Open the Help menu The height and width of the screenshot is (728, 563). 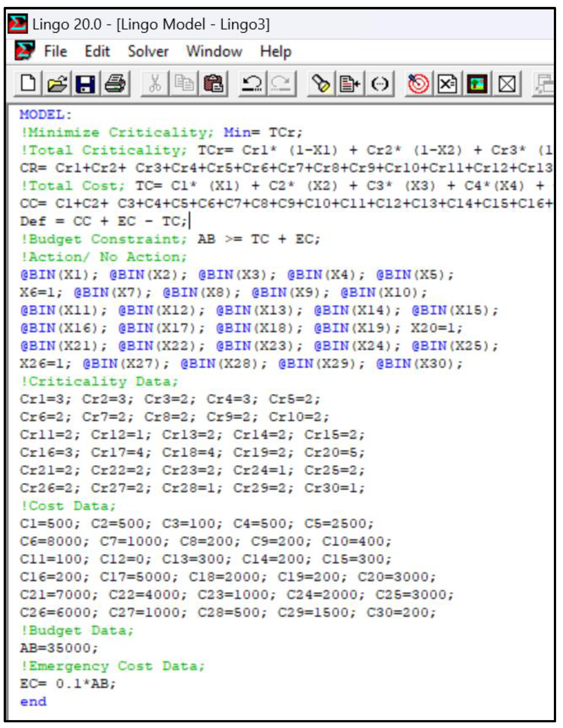click(276, 52)
